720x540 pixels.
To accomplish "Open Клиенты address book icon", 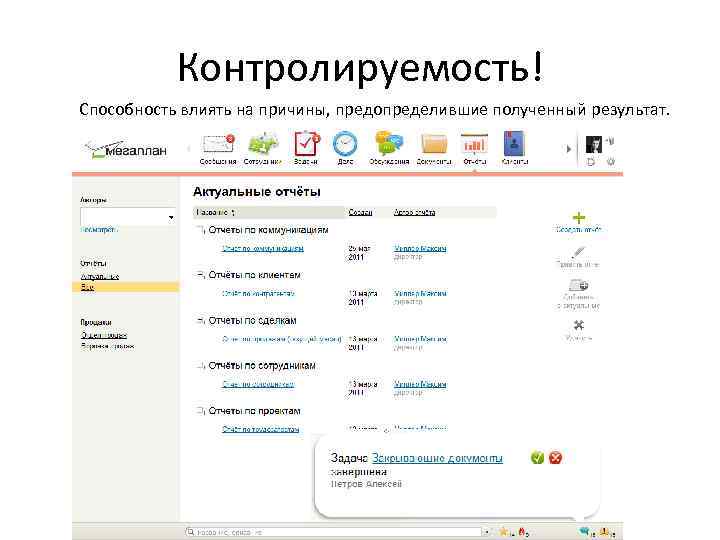I will point(514,144).
